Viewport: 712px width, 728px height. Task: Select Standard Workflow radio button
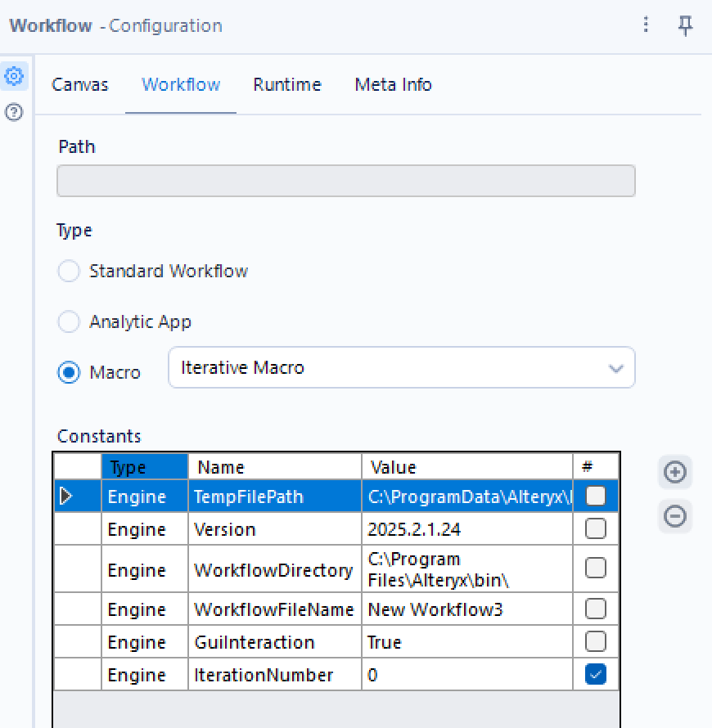point(69,271)
